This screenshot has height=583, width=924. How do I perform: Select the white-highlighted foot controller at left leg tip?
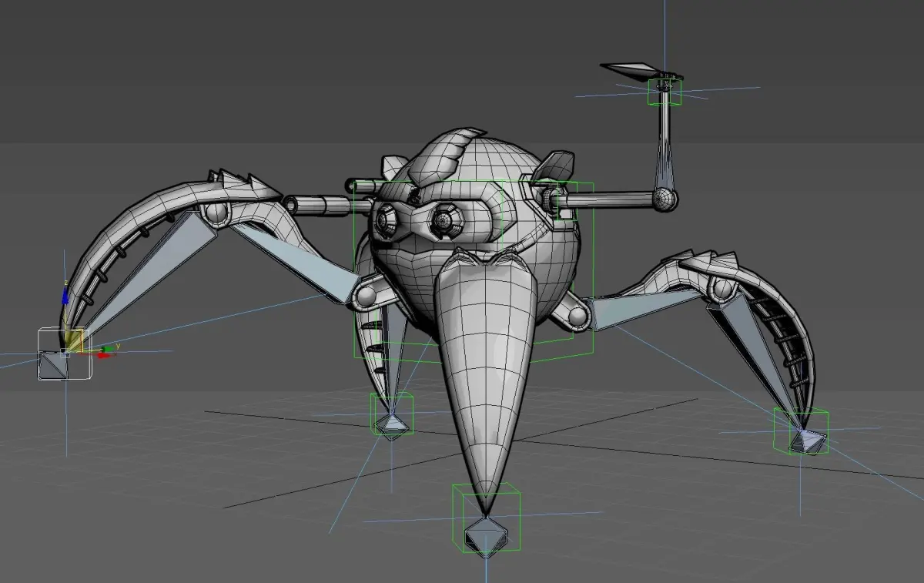[65, 354]
